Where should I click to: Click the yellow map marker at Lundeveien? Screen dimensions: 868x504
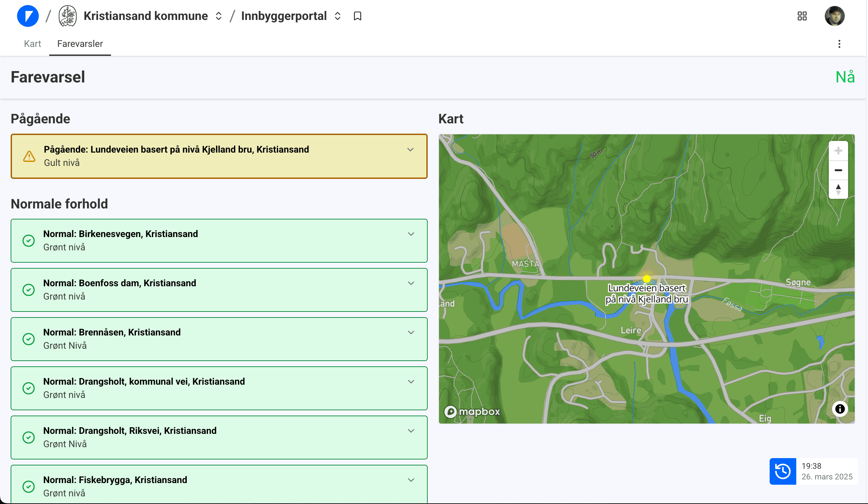(647, 278)
